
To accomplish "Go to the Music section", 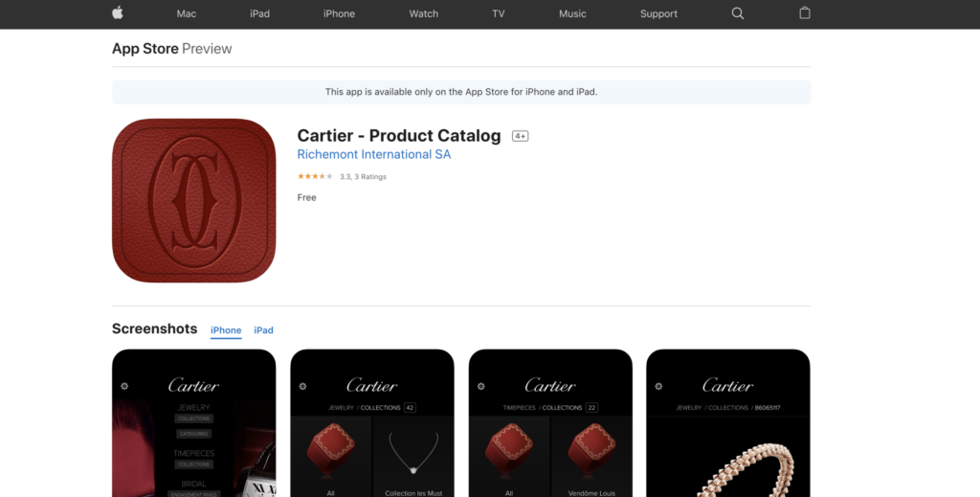I will [572, 13].
